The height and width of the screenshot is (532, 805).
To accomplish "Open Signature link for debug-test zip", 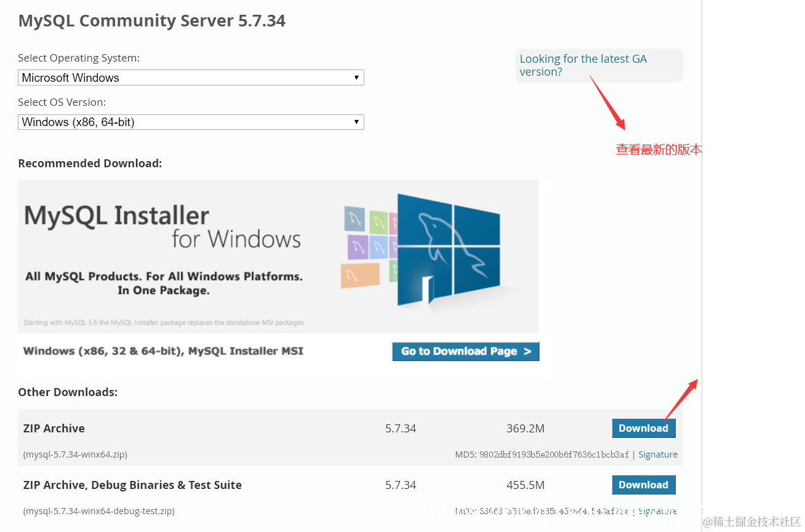I will pyautogui.click(x=658, y=511).
